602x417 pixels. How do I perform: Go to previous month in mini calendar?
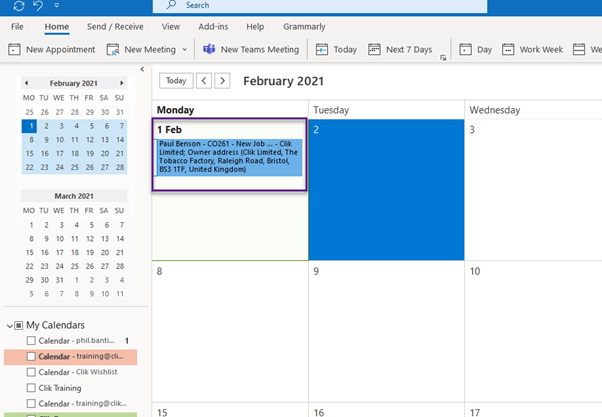26,83
